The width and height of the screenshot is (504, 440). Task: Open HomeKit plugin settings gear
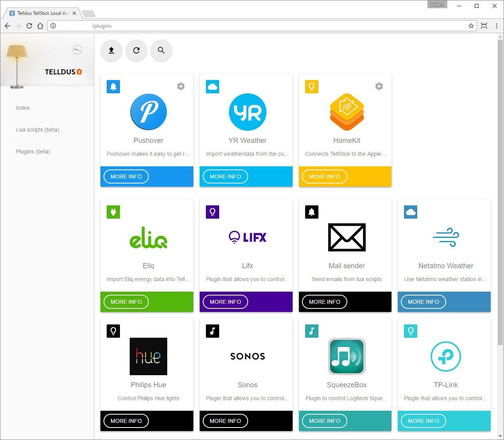pos(379,86)
